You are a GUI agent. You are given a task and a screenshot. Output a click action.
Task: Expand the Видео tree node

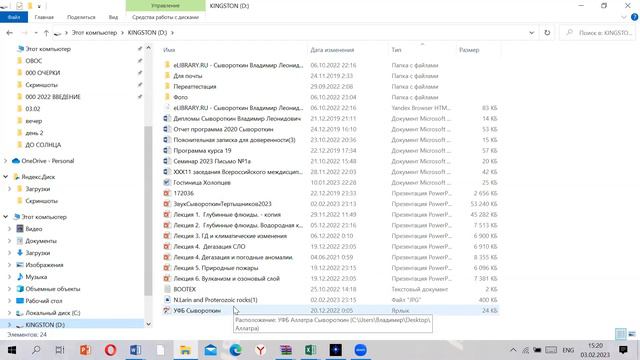click(9, 229)
